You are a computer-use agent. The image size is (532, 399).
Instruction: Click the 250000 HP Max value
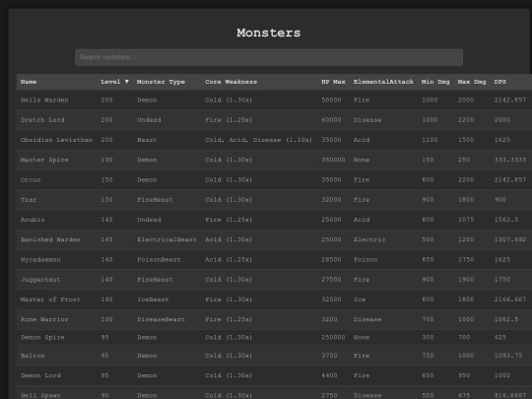[x=333, y=337]
